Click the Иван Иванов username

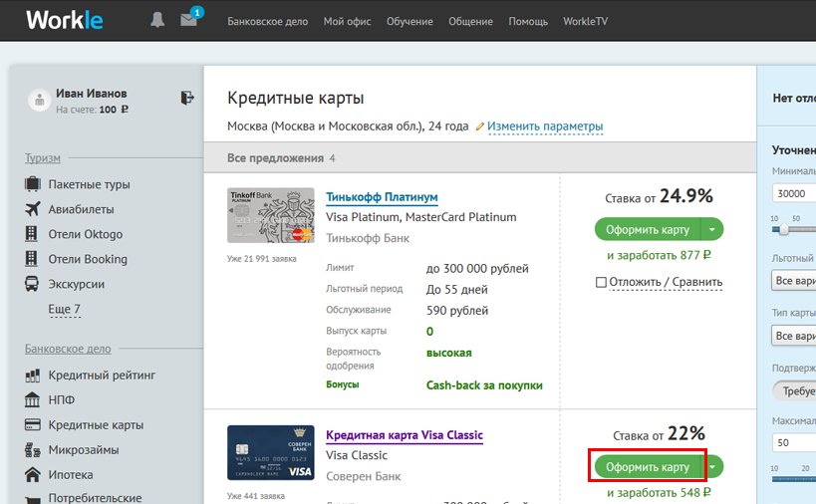(91, 94)
